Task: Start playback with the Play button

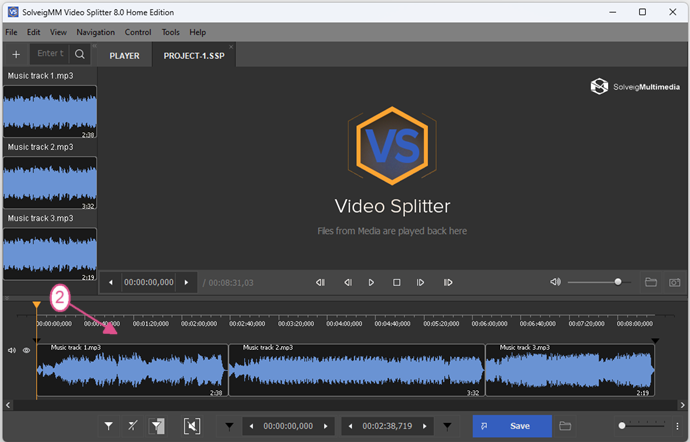Action: tap(371, 283)
